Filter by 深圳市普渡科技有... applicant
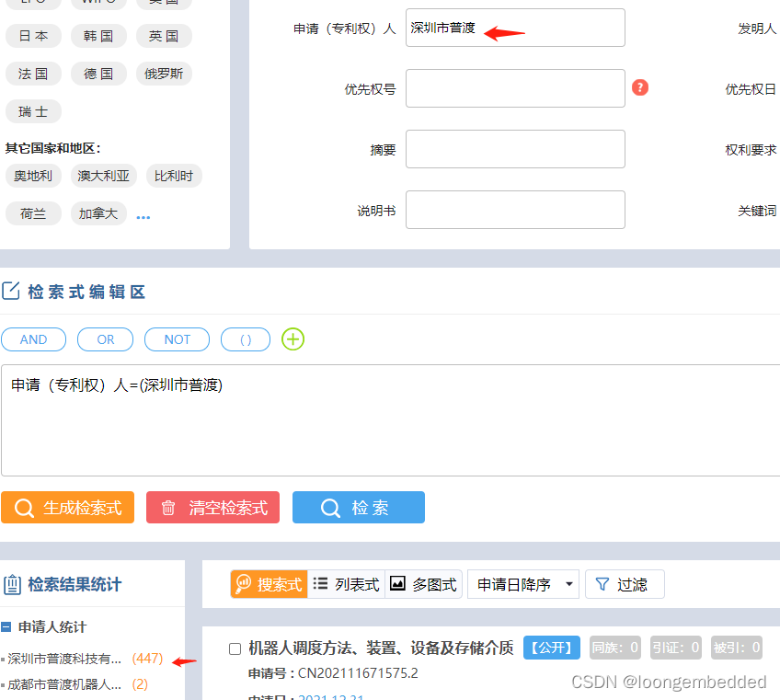This screenshot has height=700, width=780. (x=64, y=659)
